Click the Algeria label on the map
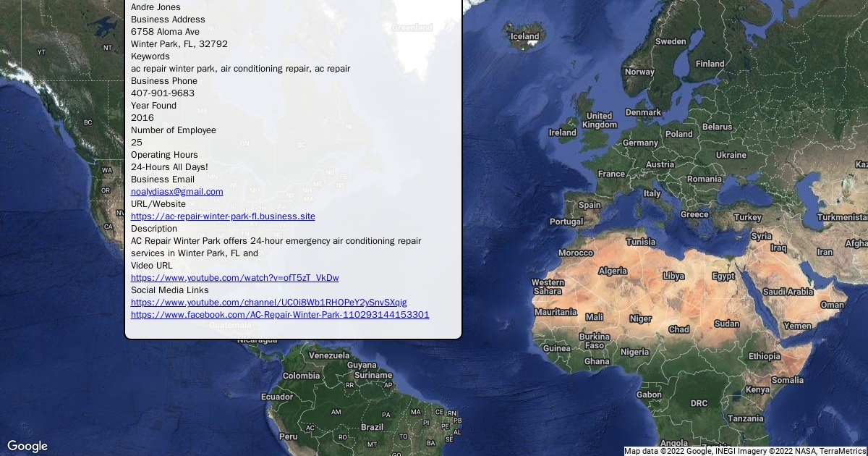Screen dimensions: 868x456 tap(613, 271)
